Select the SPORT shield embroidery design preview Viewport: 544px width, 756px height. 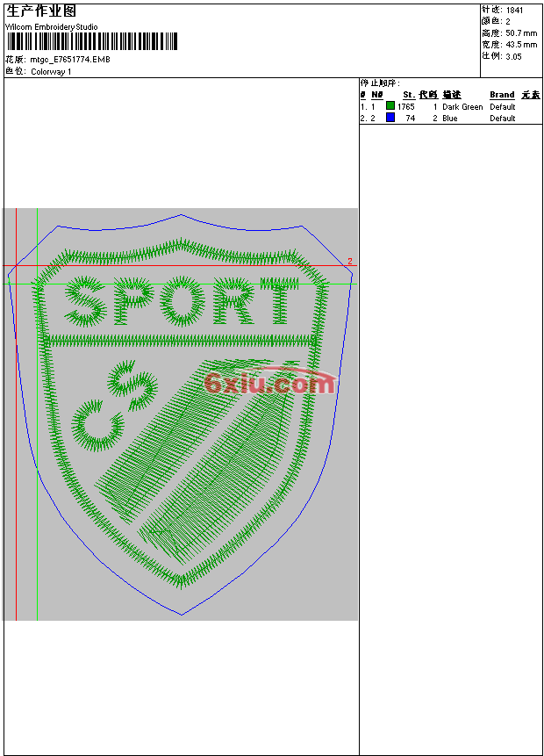[181, 414]
